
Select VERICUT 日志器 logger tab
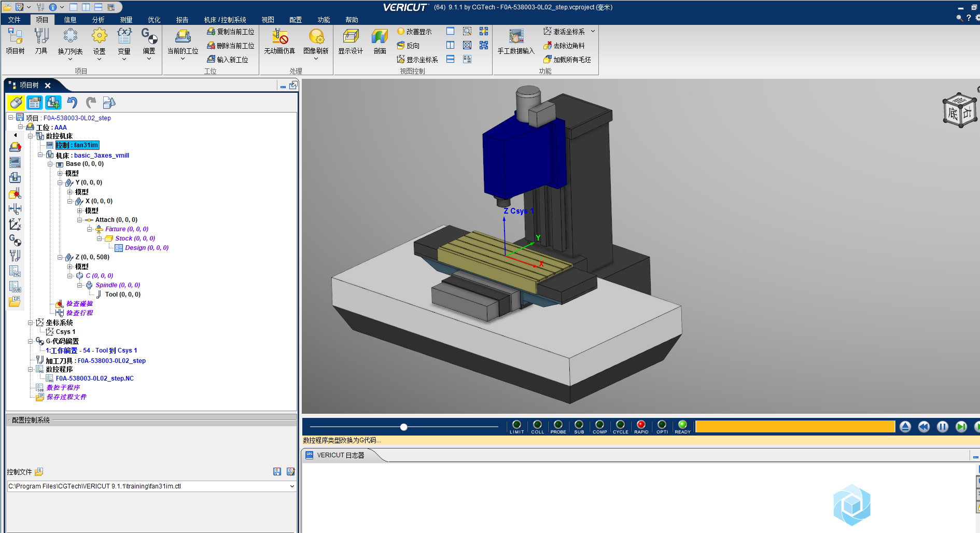[x=341, y=455]
